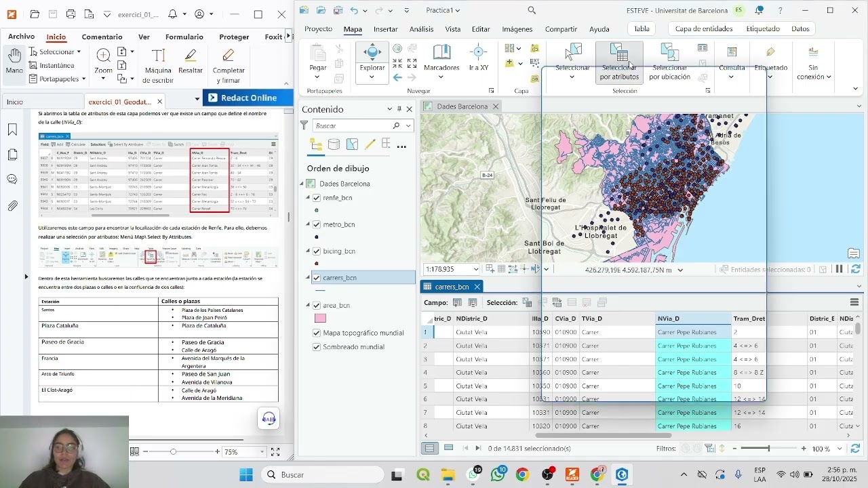Image resolution: width=868 pixels, height=488 pixels.
Task: Click the filter funnel icon in Contenido
Action: [x=304, y=125]
